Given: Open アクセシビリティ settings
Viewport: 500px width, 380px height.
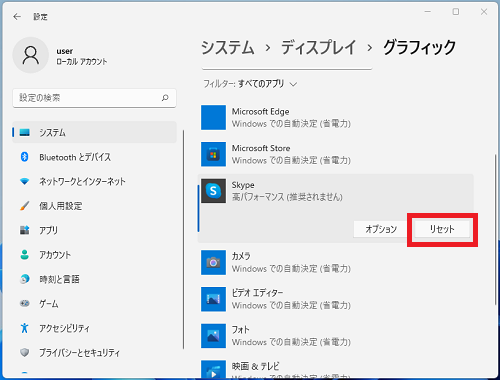Looking at the screenshot, I should coord(94,328).
